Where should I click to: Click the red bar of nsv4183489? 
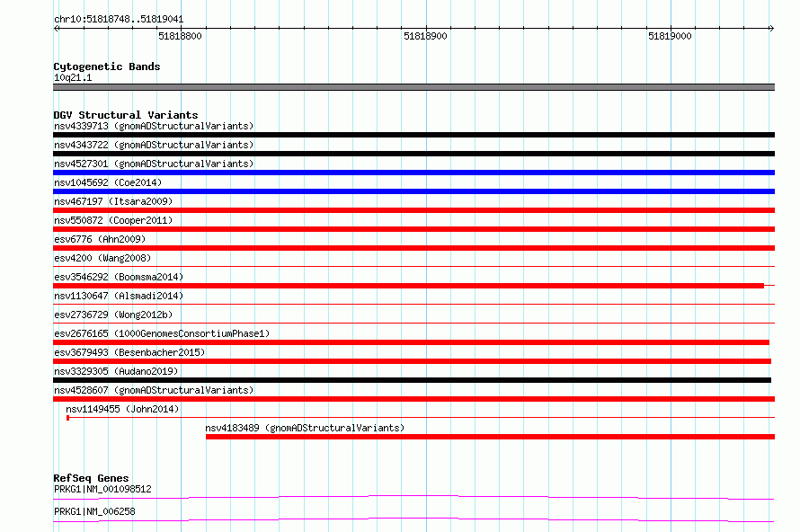pyautogui.click(x=490, y=437)
